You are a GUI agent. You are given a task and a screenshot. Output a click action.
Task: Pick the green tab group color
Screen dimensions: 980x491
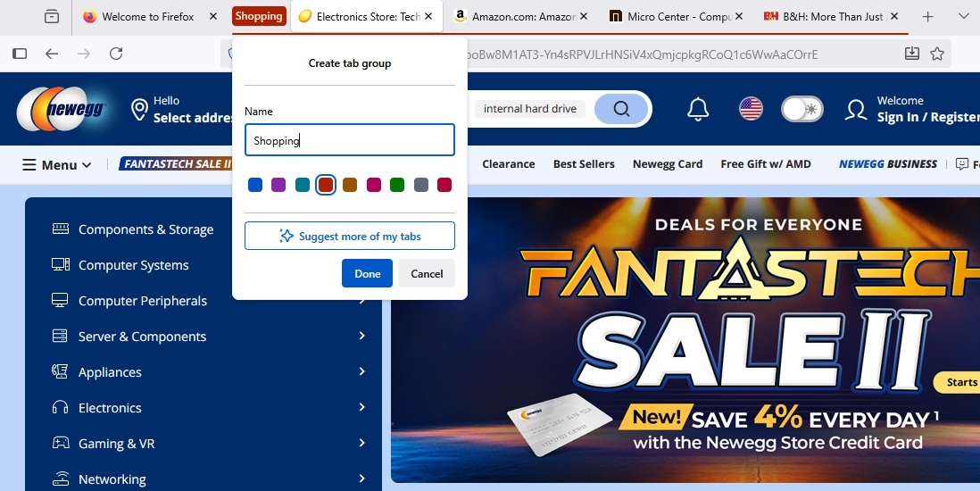(397, 185)
